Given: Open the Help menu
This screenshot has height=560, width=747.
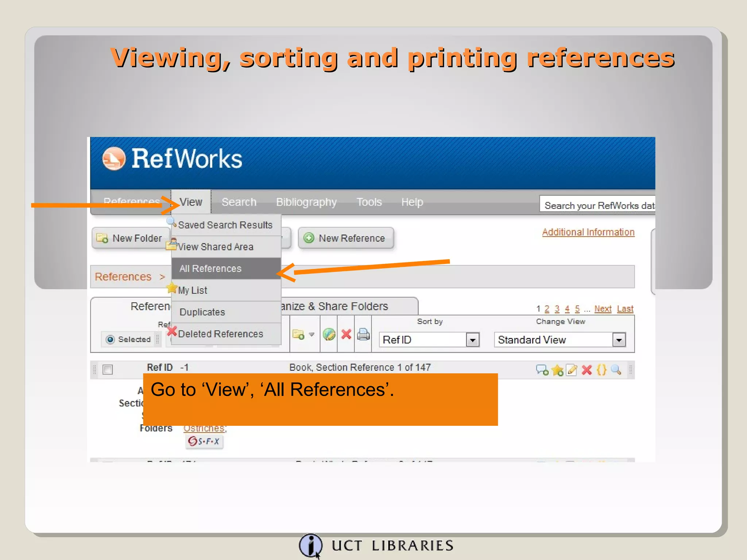Looking at the screenshot, I should pos(412,202).
